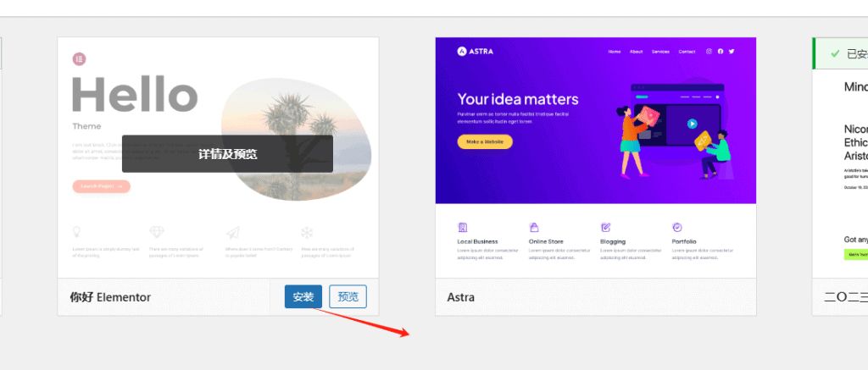Click the Elementor logo icon in Hello theme
The height and width of the screenshot is (370, 868).
tap(80, 59)
